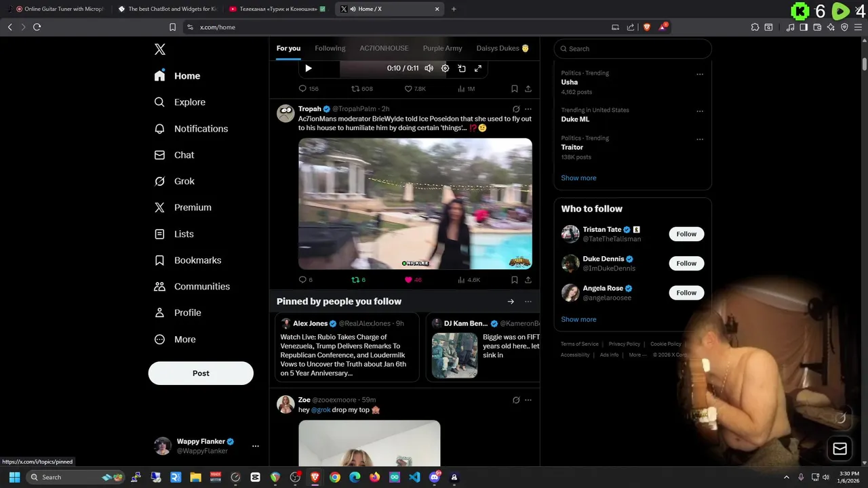
Task: Open Brave Shields icon in address bar
Action: click(x=646, y=27)
